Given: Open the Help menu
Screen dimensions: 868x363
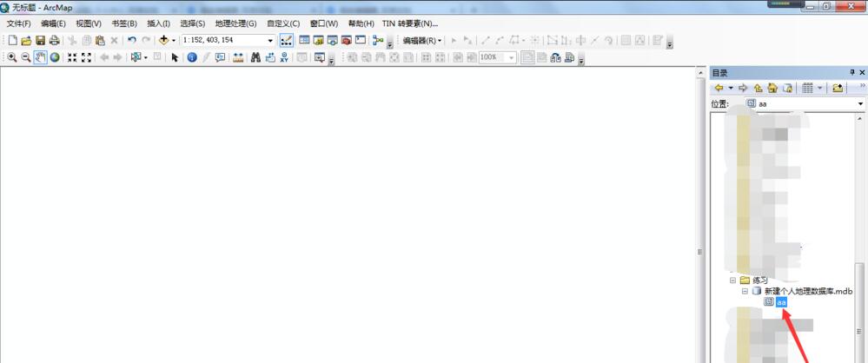Looking at the screenshot, I should click(361, 23).
